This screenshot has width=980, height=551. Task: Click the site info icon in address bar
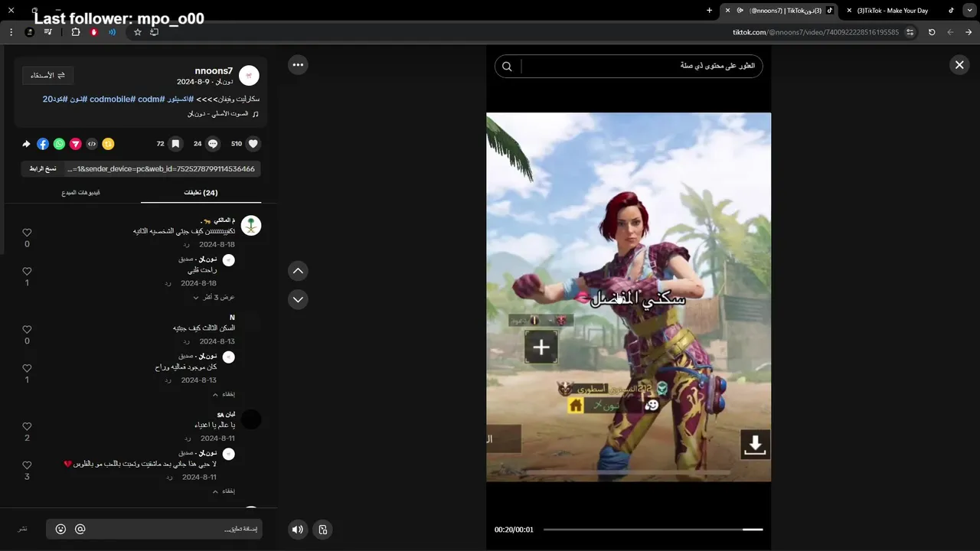(910, 32)
